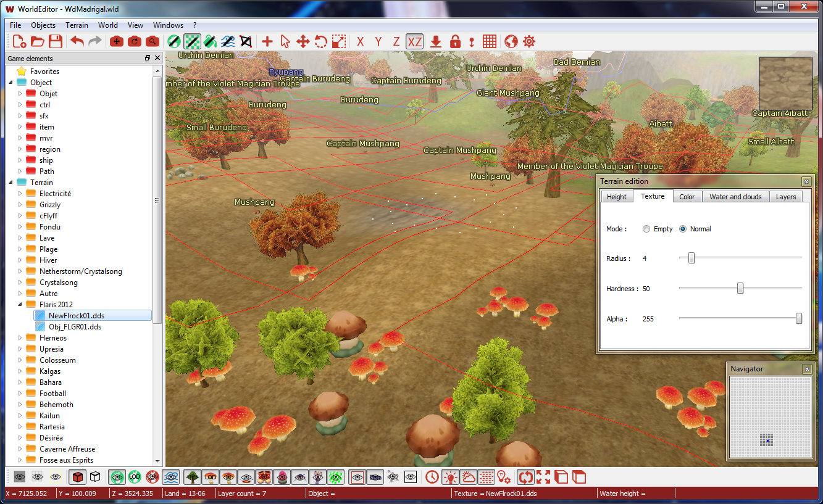The height and width of the screenshot is (504, 823).
Task: Switch to the Water and clouds tab
Action: 735,197
